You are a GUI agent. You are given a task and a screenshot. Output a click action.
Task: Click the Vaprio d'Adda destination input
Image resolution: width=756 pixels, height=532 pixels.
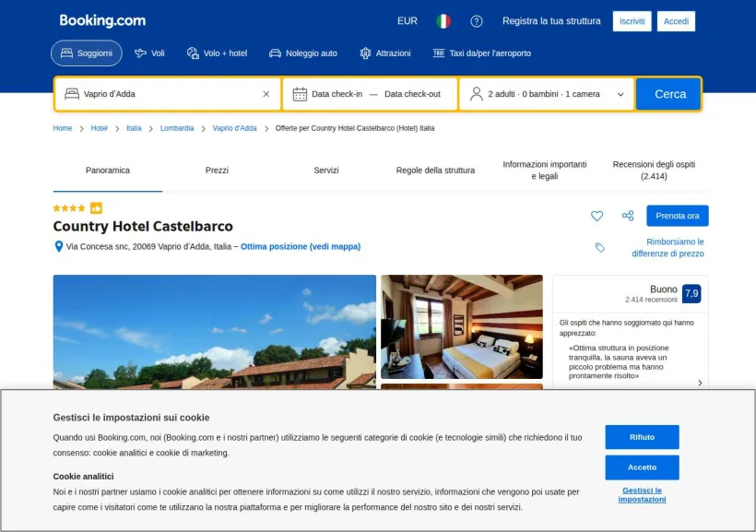coord(167,94)
